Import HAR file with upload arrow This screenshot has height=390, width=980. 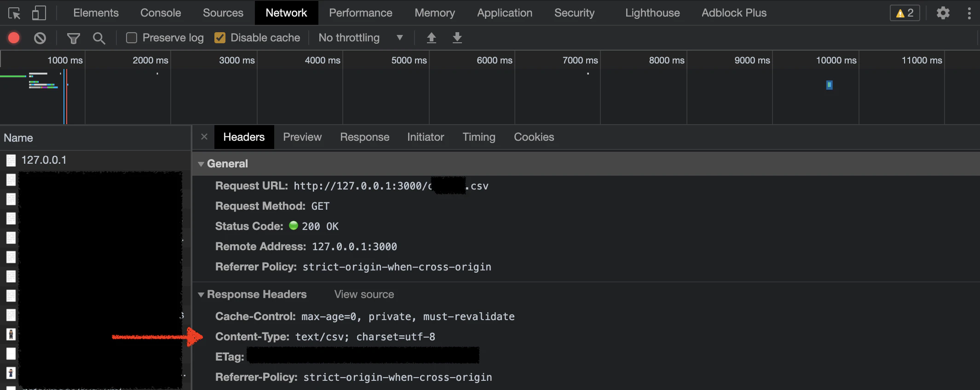click(431, 38)
